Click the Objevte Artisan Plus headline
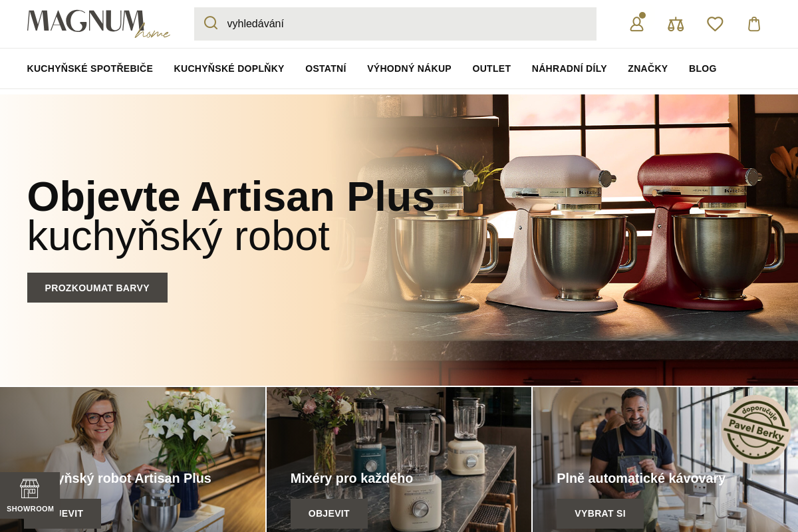The image size is (798, 532). (231, 197)
